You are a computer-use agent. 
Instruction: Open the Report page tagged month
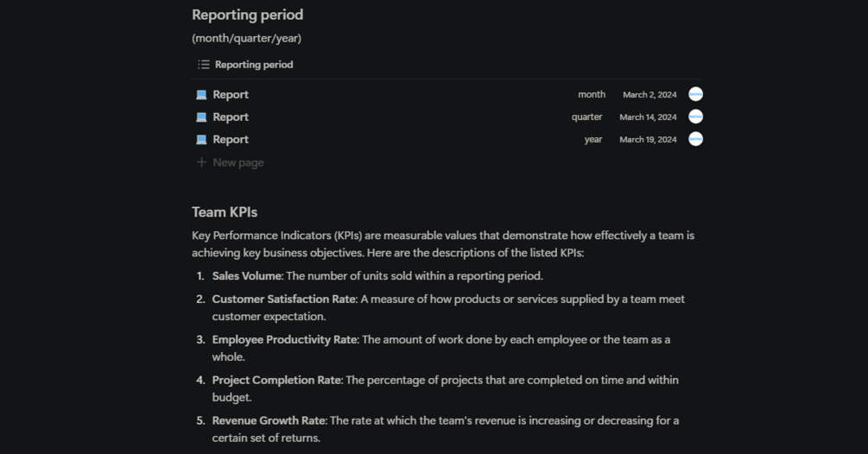(231, 95)
